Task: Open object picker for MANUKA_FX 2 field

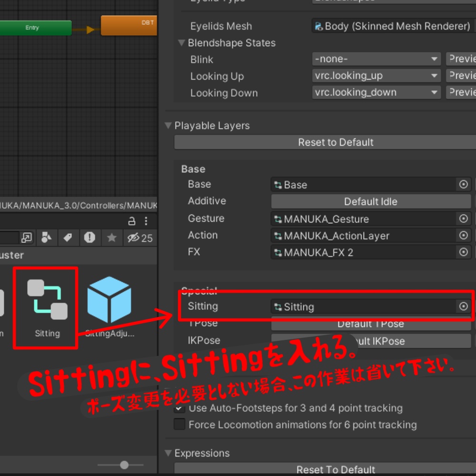Action: [x=463, y=252]
